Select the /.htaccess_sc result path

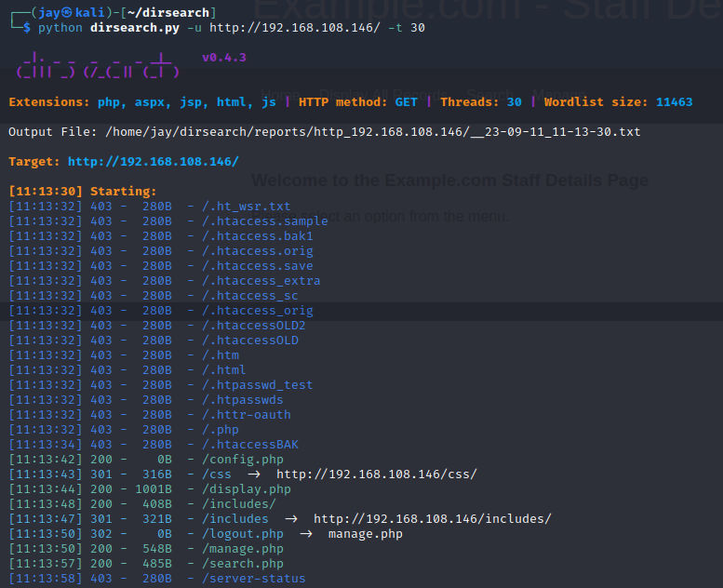click(250, 295)
